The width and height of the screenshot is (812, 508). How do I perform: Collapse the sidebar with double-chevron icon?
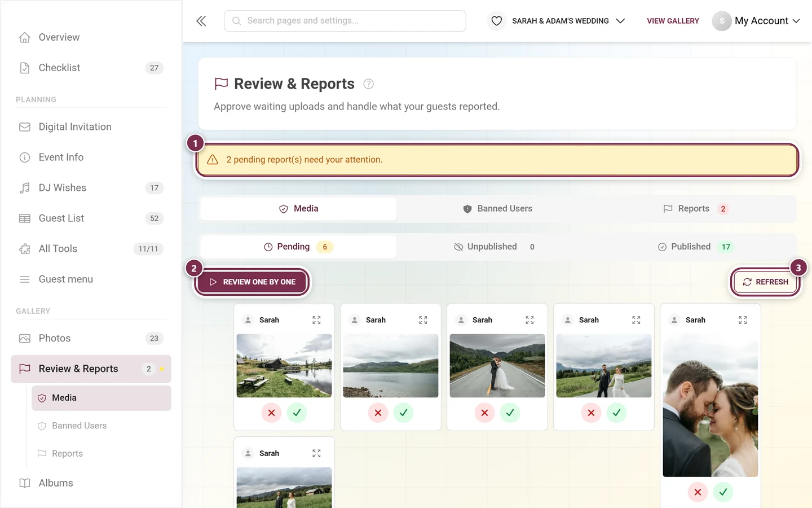[201, 21]
